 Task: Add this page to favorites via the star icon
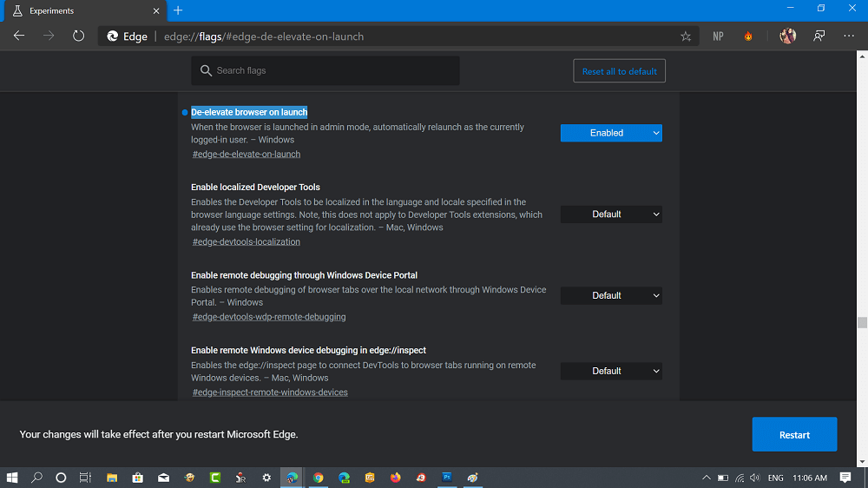pyautogui.click(x=686, y=36)
